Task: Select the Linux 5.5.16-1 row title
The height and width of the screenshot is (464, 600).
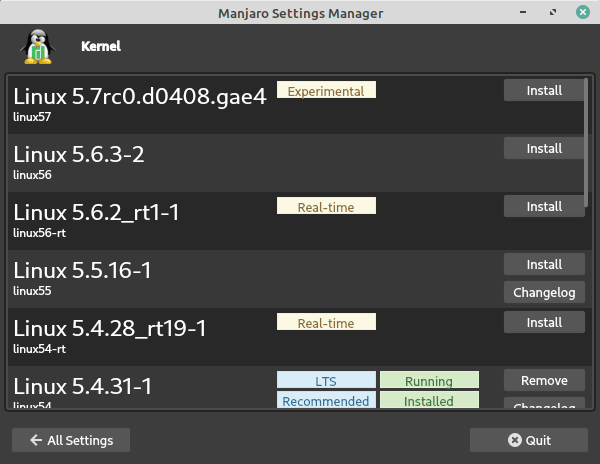Action: coord(82,270)
